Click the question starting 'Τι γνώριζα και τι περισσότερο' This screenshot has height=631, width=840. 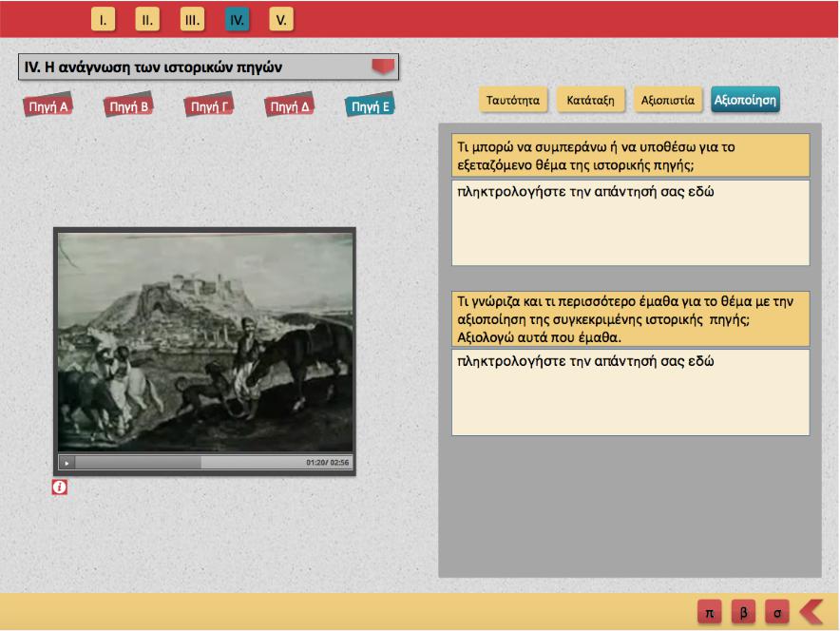(631, 318)
